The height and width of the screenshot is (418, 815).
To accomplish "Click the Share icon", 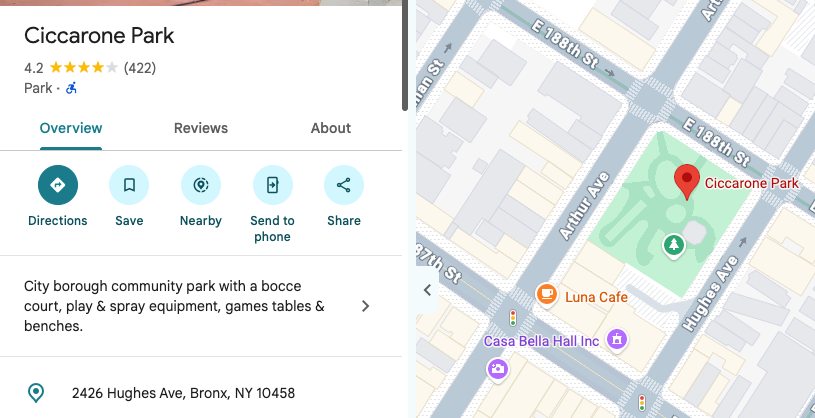I will (x=344, y=185).
